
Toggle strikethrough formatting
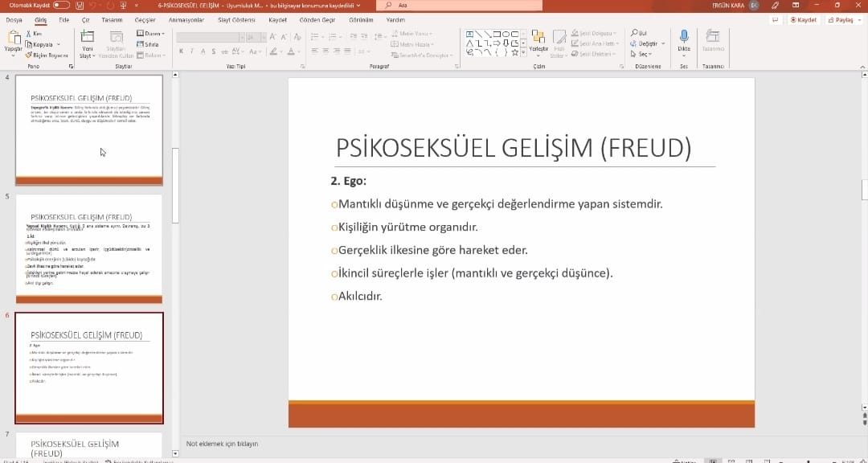tap(224, 51)
